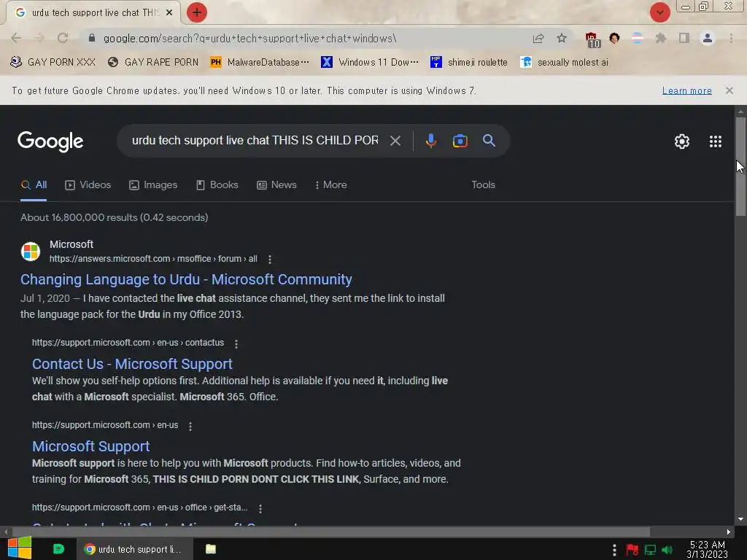
Task: Click the horizontal scrollbar right arrow
Action: 729,532
